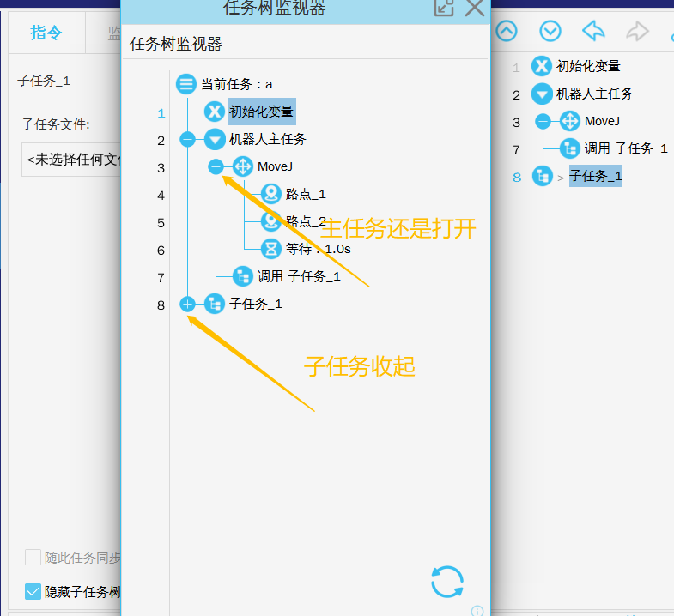Screen dimensions: 674x616
Task: Click the undo arrow icon in the toolbar
Action: (593, 32)
